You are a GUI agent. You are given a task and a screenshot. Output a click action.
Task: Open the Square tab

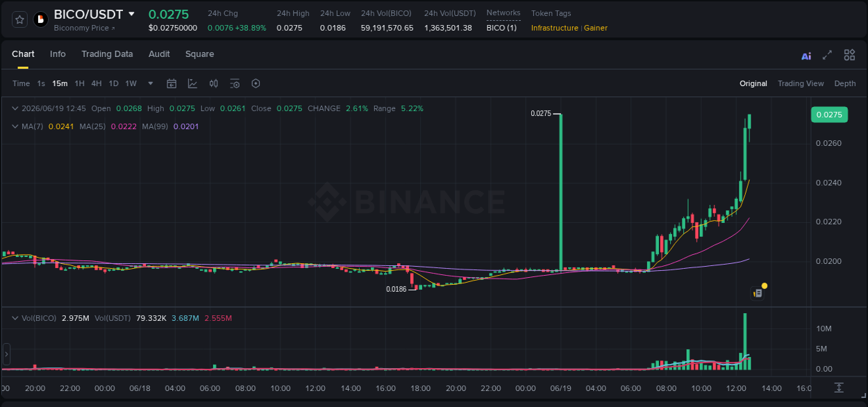pyautogui.click(x=199, y=54)
